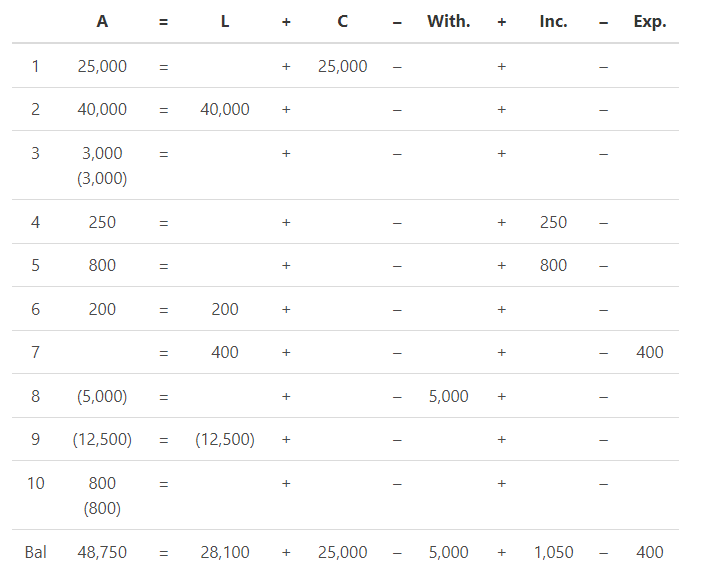The width and height of the screenshot is (701, 582).
Task: Click the 800 income cell in row 5
Action: 553,265
